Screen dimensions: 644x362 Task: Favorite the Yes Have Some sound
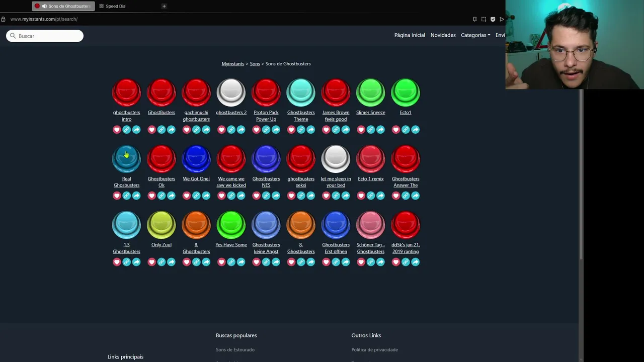coord(221,262)
